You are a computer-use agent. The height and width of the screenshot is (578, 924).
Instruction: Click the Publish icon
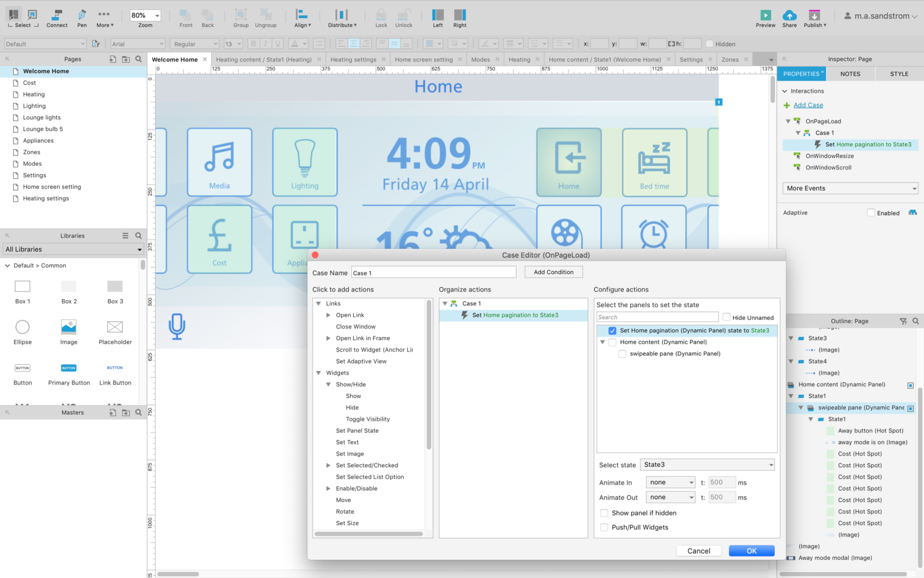click(815, 16)
